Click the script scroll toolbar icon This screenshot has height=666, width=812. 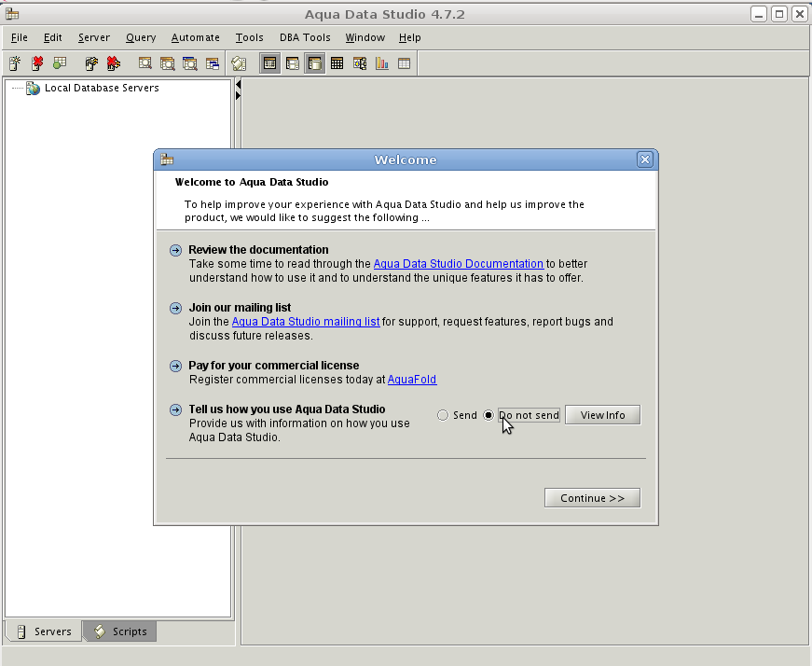coord(239,63)
